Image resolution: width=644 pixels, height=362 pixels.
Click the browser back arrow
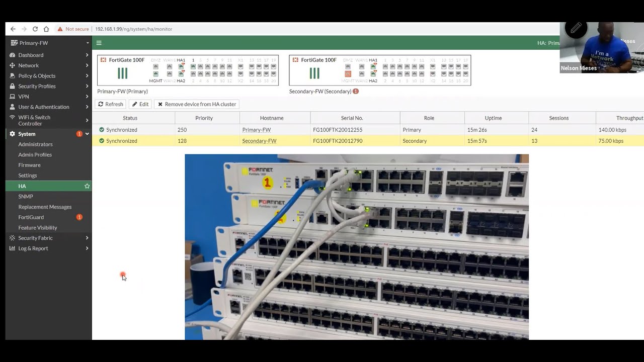click(13, 29)
